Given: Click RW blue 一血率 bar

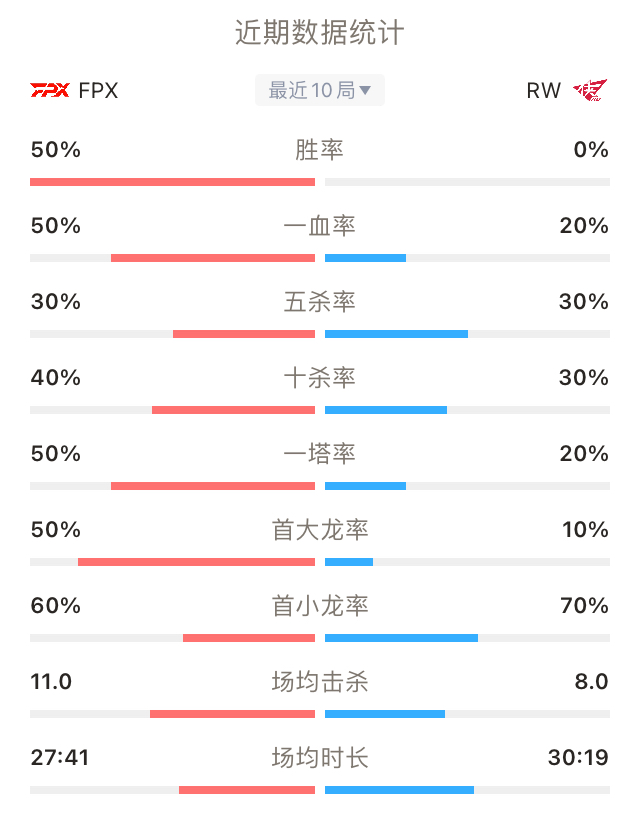Looking at the screenshot, I should [x=365, y=258].
